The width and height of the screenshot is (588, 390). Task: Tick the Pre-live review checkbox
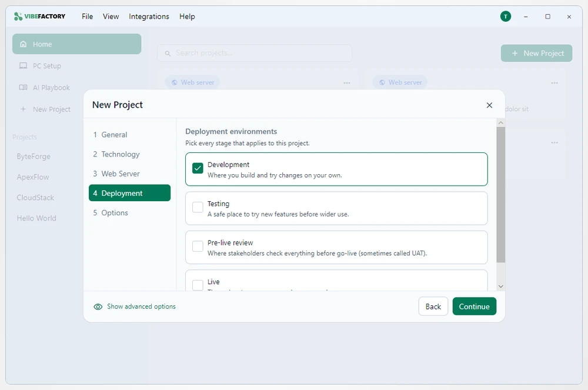coord(198,246)
